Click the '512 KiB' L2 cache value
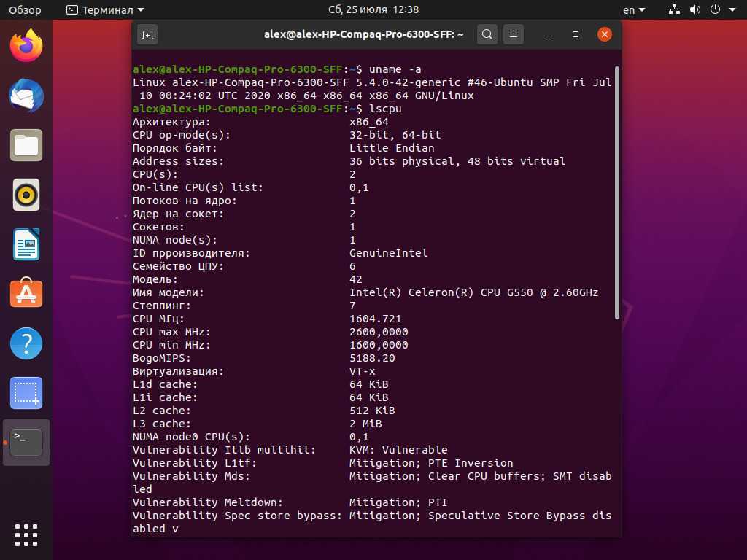The width and height of the screenshot is (747, 560). [372, 411]
